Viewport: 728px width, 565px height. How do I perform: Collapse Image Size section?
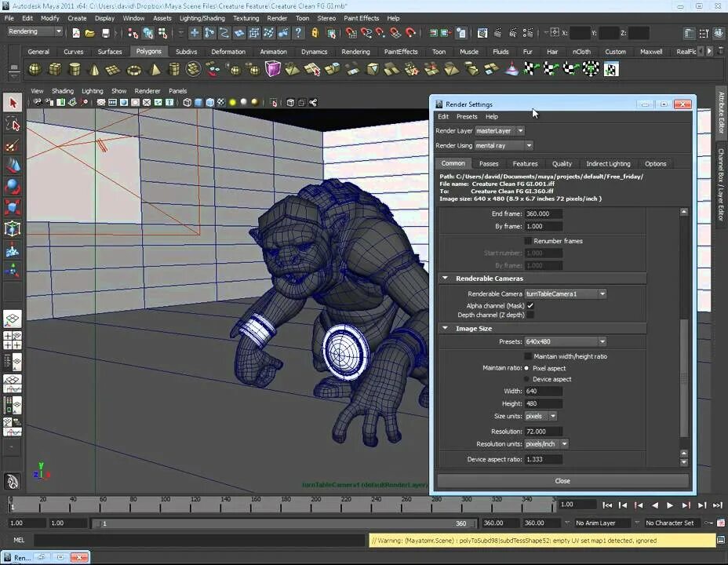(445, 328)
